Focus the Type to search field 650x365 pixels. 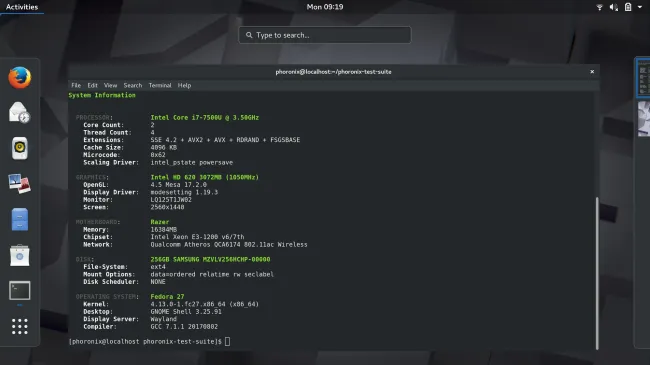click(x=325, y=35)
